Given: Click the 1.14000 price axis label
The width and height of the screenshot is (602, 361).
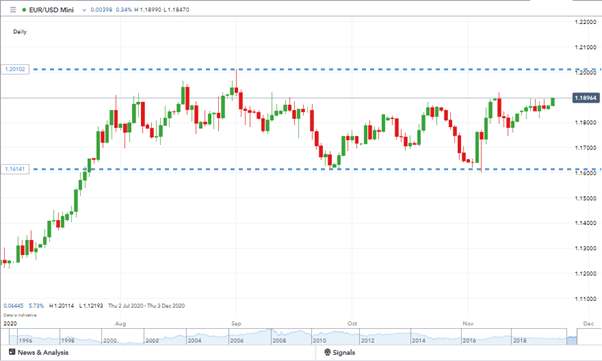Looking at the screenshot, I should [x=585, y=223].
